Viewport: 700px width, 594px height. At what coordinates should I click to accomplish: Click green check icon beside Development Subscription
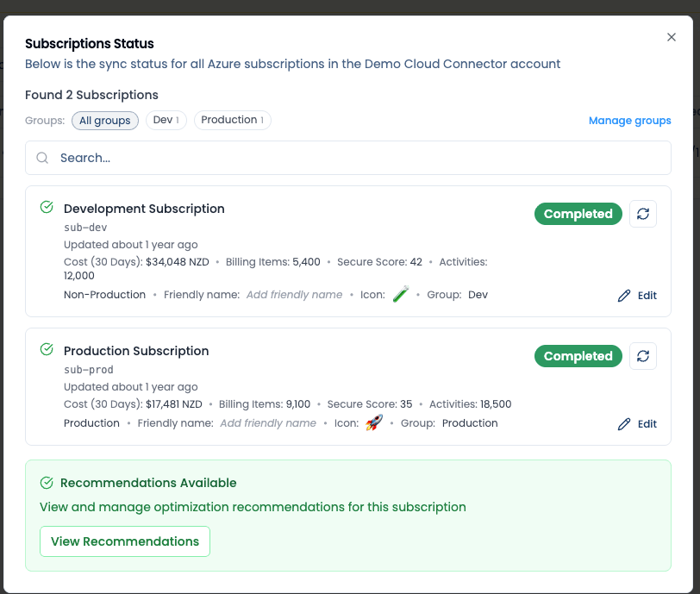pos(47,208)
